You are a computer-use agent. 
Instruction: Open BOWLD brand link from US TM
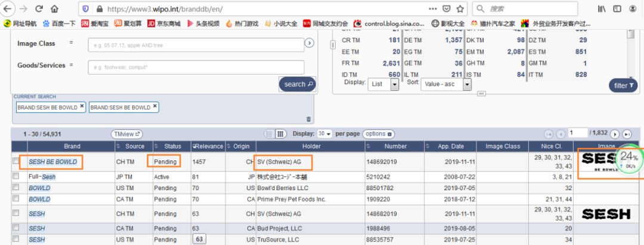point(39,188)
